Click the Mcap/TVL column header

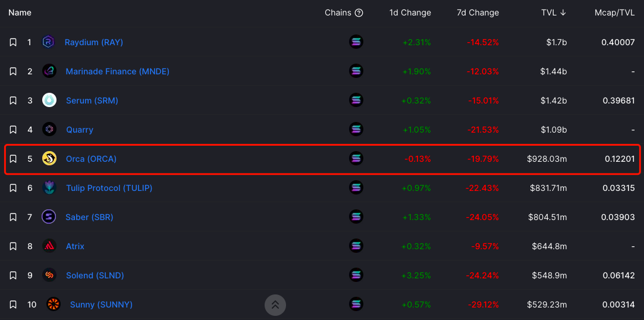pos(614,12)
